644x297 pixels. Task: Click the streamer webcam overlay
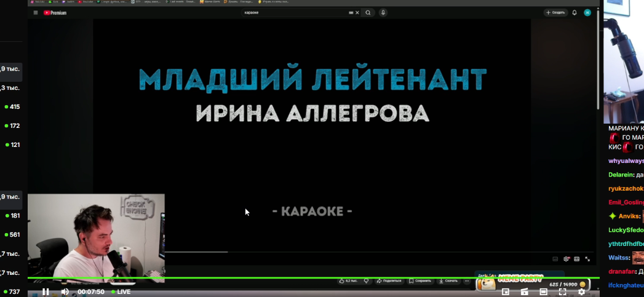(x=96, y=237)
